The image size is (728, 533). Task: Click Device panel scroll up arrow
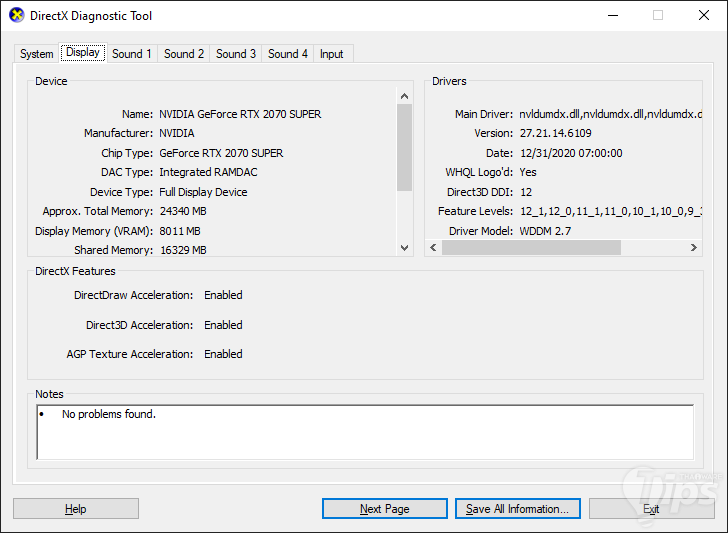coord(404,96)
